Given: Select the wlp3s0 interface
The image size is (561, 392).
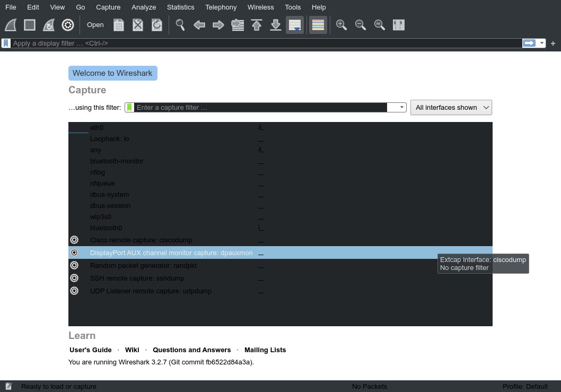Looking at the screenshot, I should pyautogui.click(x=280, y=216).
